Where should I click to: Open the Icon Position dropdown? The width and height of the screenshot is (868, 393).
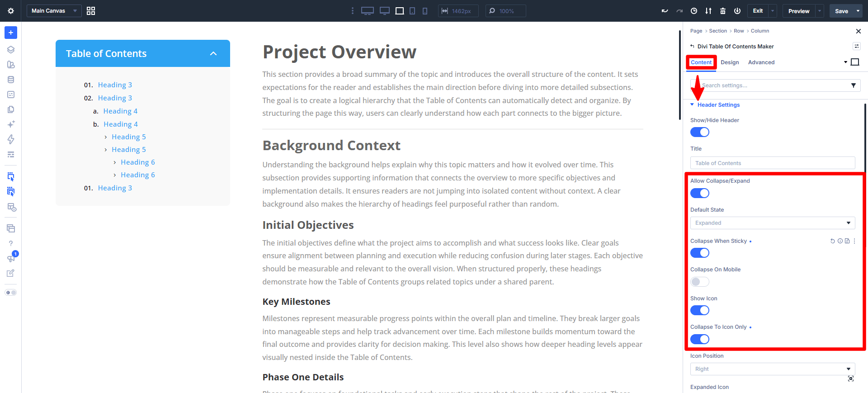(x=773, y=369)
